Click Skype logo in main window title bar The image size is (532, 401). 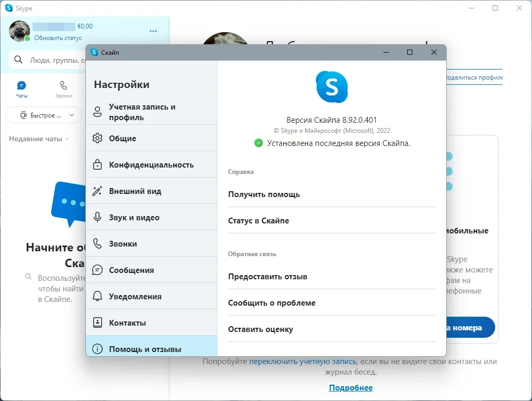[x=9, y=8]
